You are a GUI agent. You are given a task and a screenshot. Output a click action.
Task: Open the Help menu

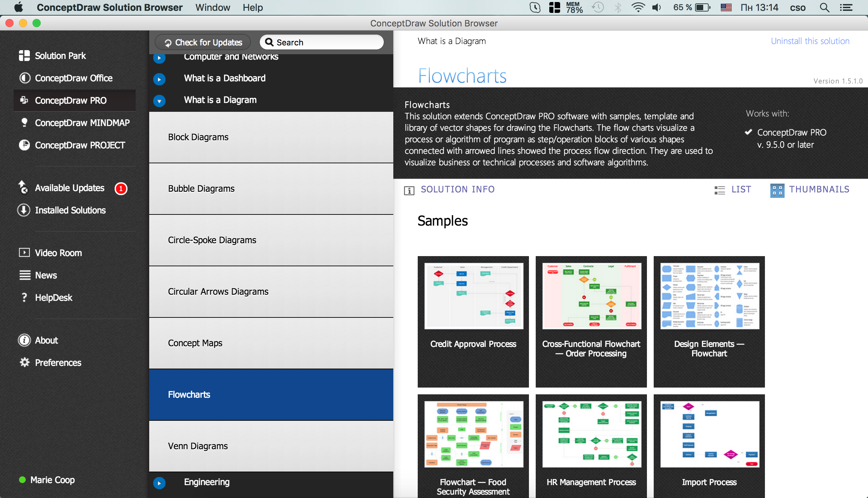click(253, 7)
